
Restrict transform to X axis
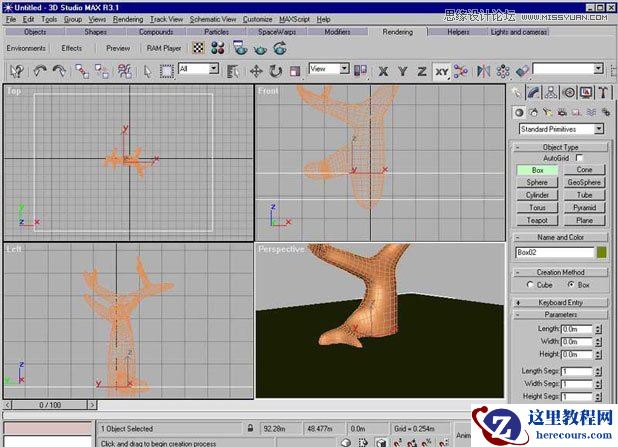(383, 71)
